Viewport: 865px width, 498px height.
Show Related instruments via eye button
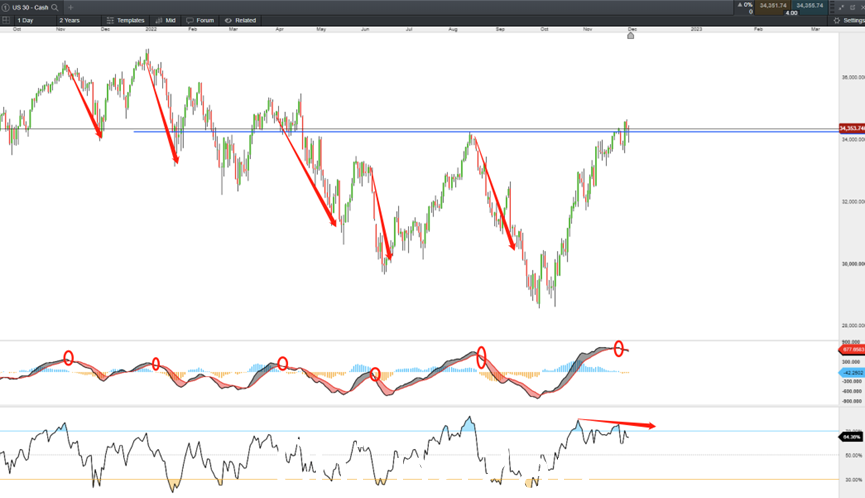pyautogui.click(x=240, y=20)
